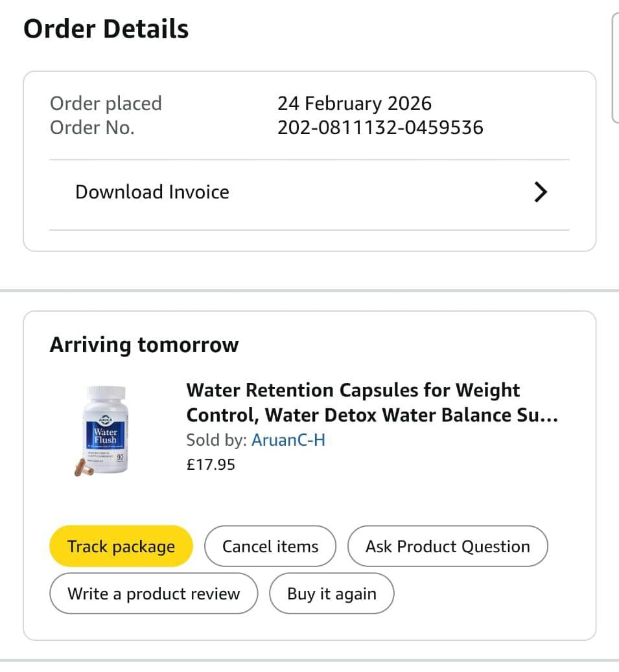Click the Buy it again button

(x=331, y=594)
